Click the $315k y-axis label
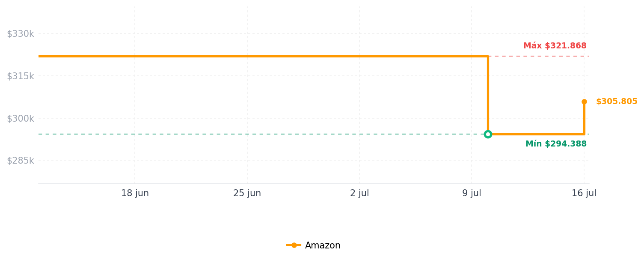The image size is (644, 260). pos(20,76)
